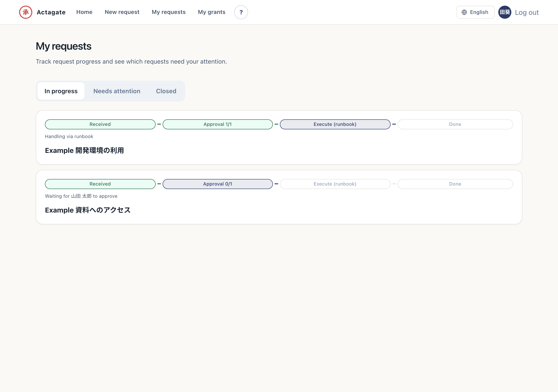This screenshot has height=392, width=558.
Task: Click the Actagate brand name
Action: coord(51,12)
